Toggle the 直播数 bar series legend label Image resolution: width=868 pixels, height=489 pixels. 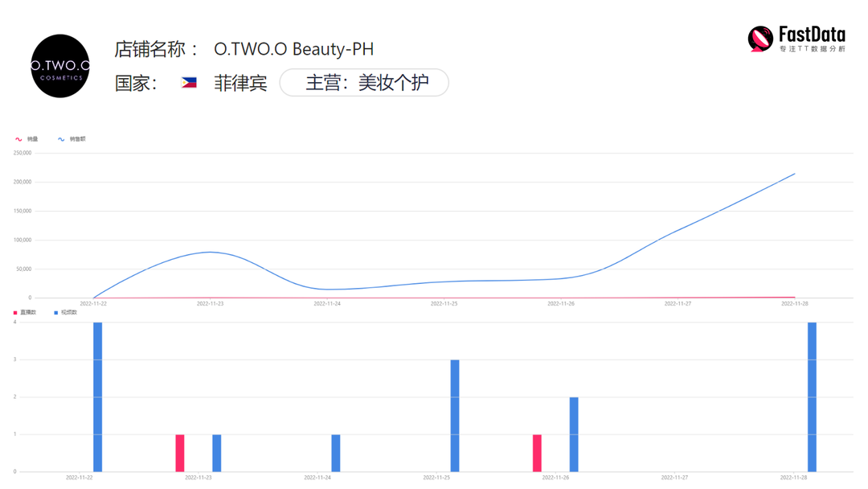[x=28, y=313]
